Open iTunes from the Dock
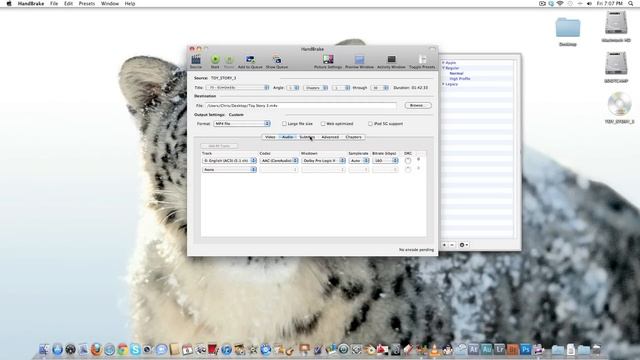Viewport: 640px width, 360px height. coord(227,350)
